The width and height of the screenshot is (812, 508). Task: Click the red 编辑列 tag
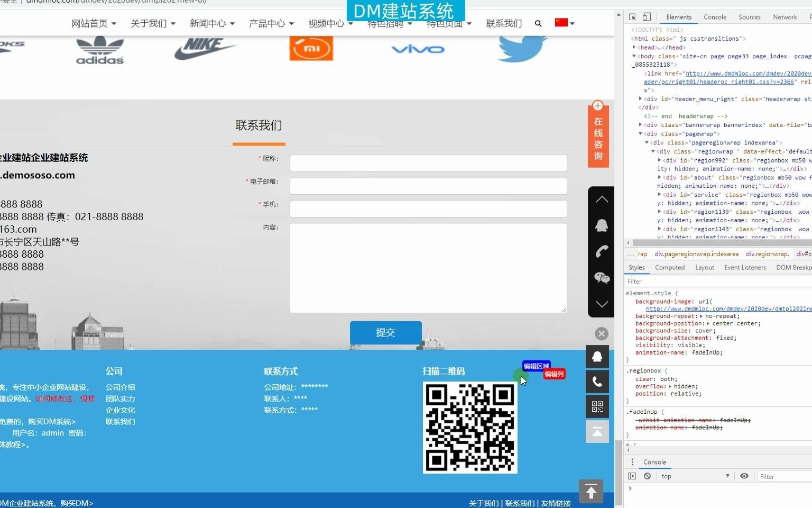pyautogui.click(x=554, y=374)
